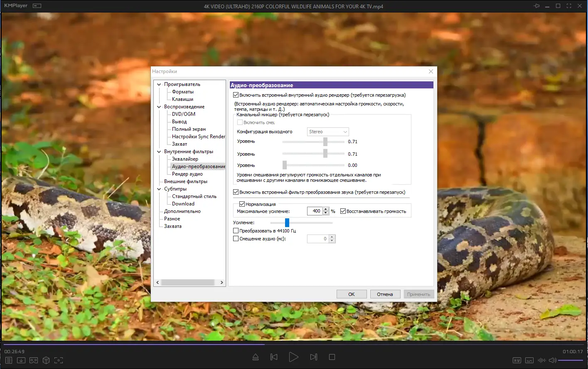Select Дополнительно tree item
The height and width of the screenshot is (369, 588).
[182, 211]
